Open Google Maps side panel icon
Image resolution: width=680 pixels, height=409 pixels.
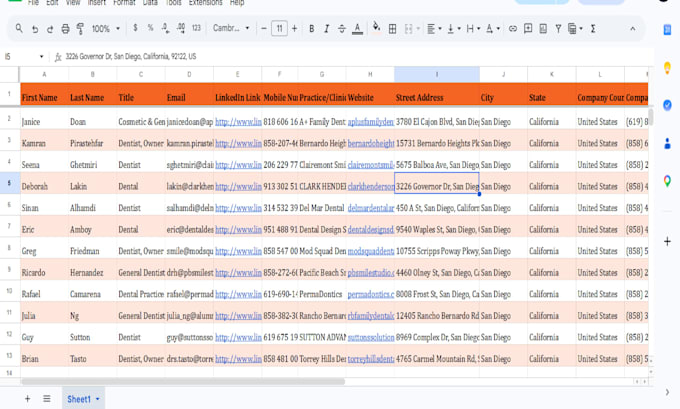click(x=667, y=181)
